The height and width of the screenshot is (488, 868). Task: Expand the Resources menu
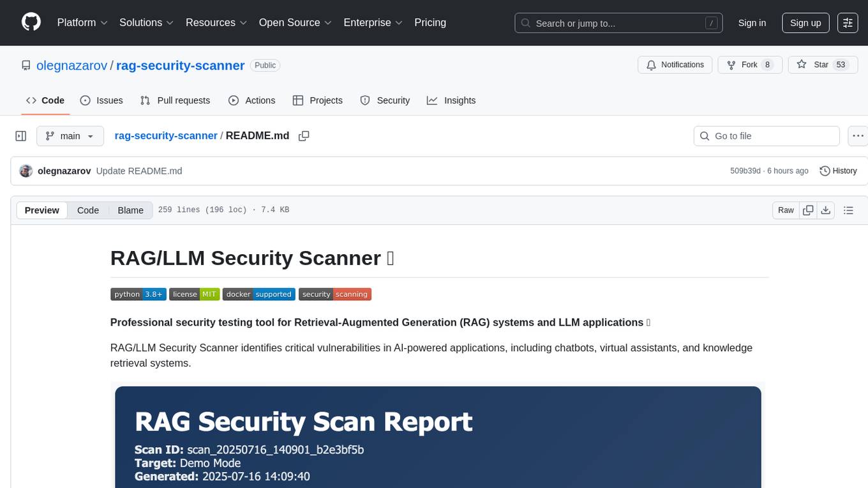click(216, 22)
